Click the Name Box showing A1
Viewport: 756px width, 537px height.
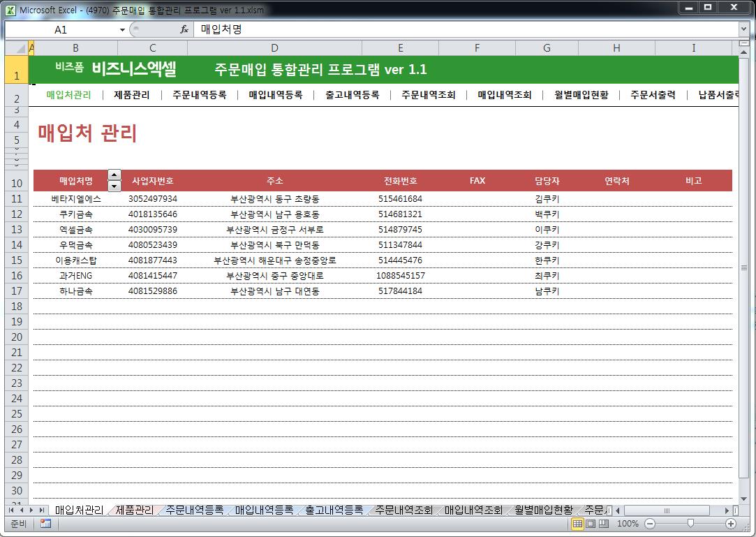click(x=61, y=30)
